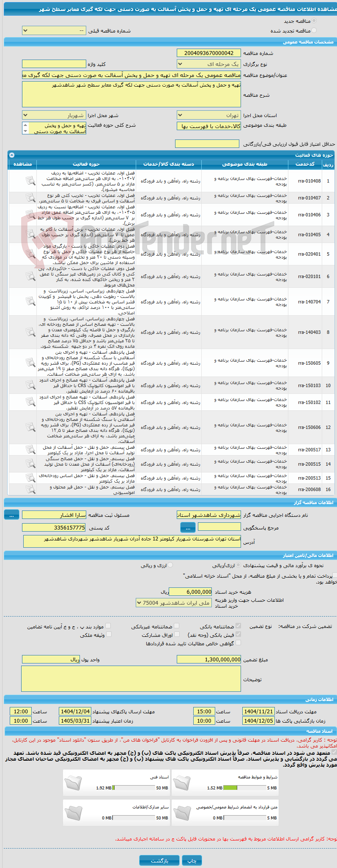Click the دسته بندی کالا/خدمات column header
This screenshot has height=868, width=337.
169,164
